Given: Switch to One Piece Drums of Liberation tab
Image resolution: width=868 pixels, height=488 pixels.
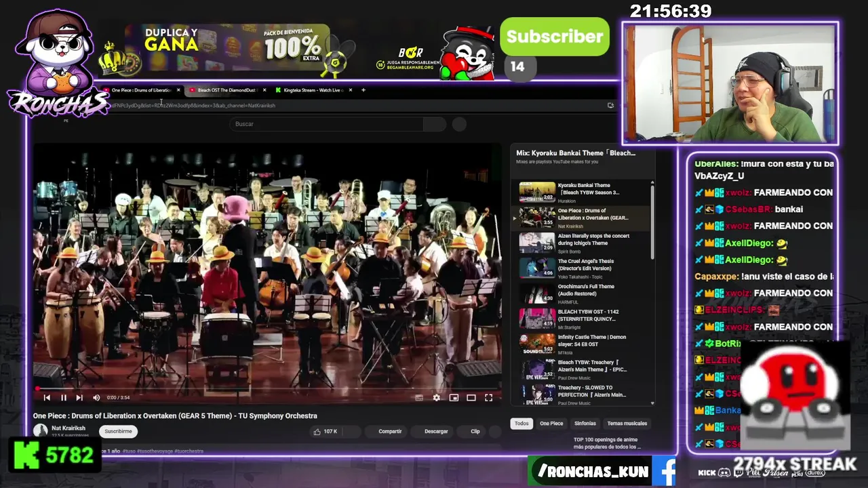Looking at the screenshot, I should (x=140, y=90).
